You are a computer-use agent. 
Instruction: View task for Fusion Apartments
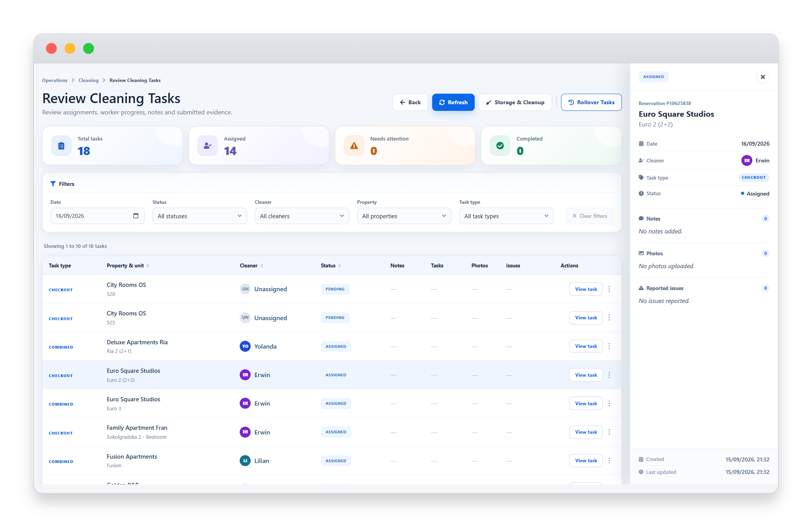click(x=586, y=461)
